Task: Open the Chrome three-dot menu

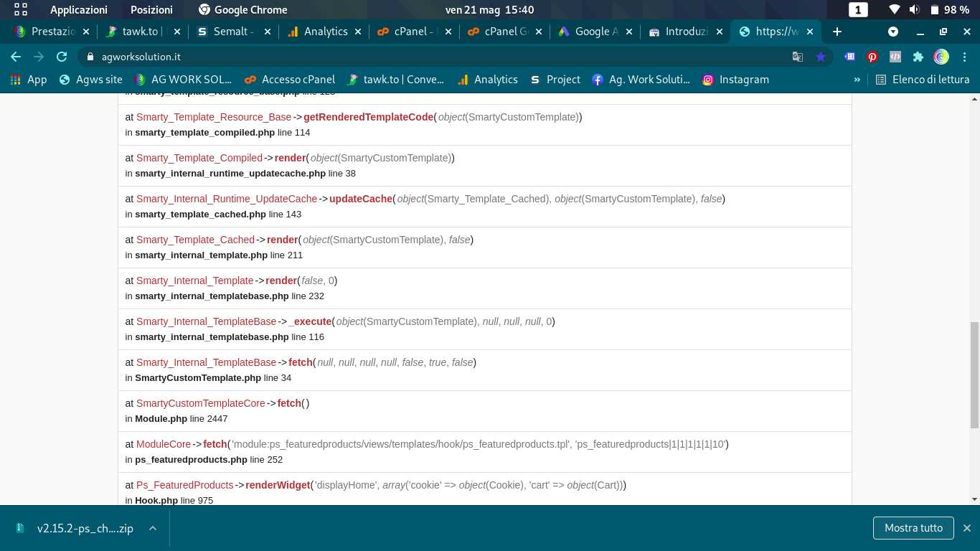Action: coord(964,57)
